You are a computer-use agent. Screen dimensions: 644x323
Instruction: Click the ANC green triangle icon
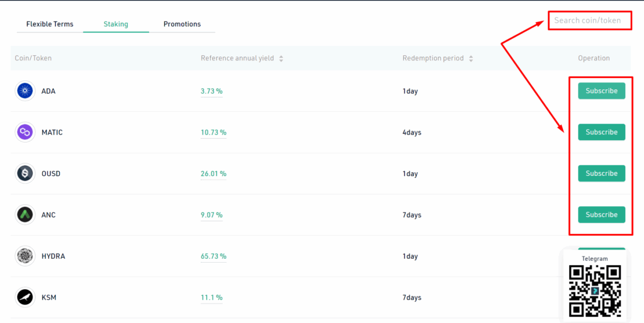[x=25, y=215]
